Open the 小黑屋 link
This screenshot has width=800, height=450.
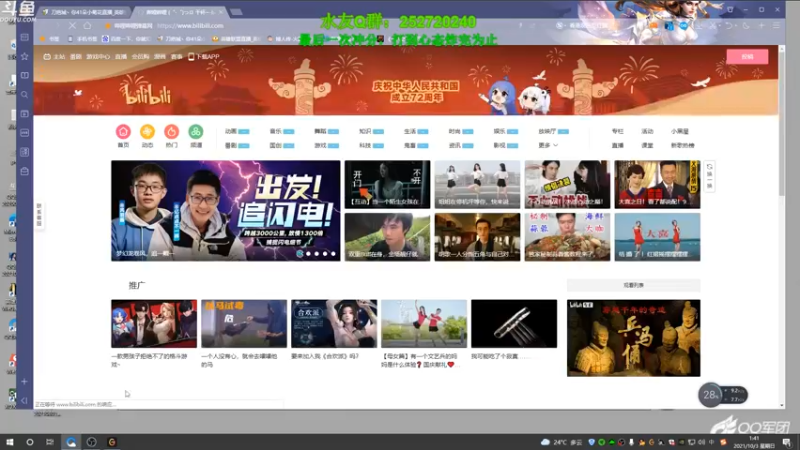(x=680, y=131)
